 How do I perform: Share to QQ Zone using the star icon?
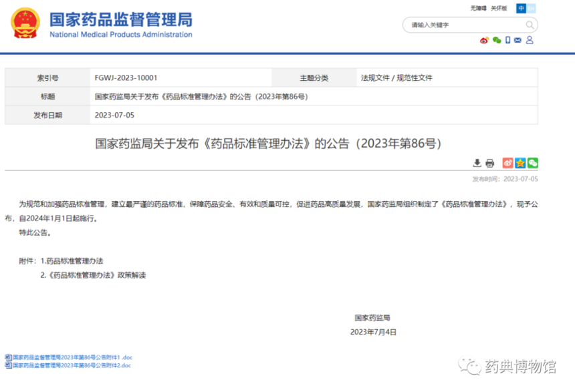(520, 163)
